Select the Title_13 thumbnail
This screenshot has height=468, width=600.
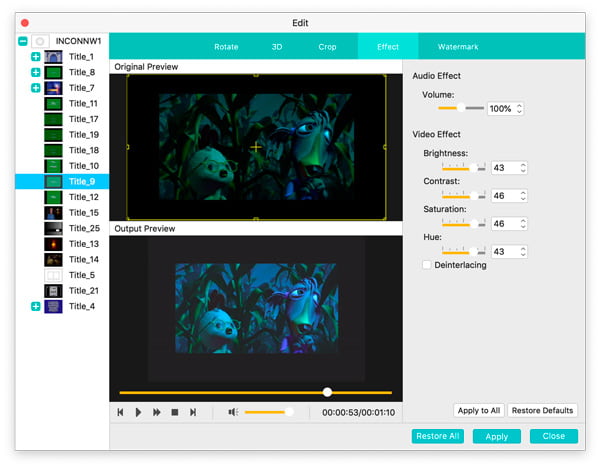[53, 244]
